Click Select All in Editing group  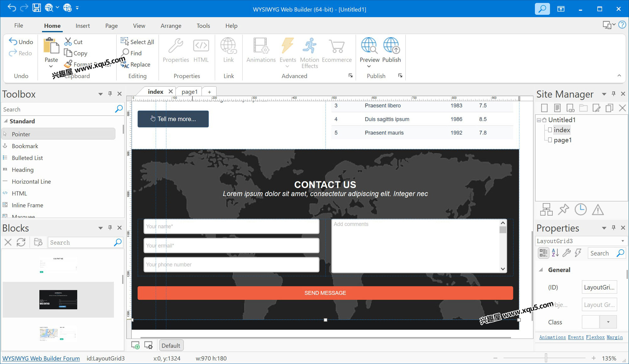[137, 41]
